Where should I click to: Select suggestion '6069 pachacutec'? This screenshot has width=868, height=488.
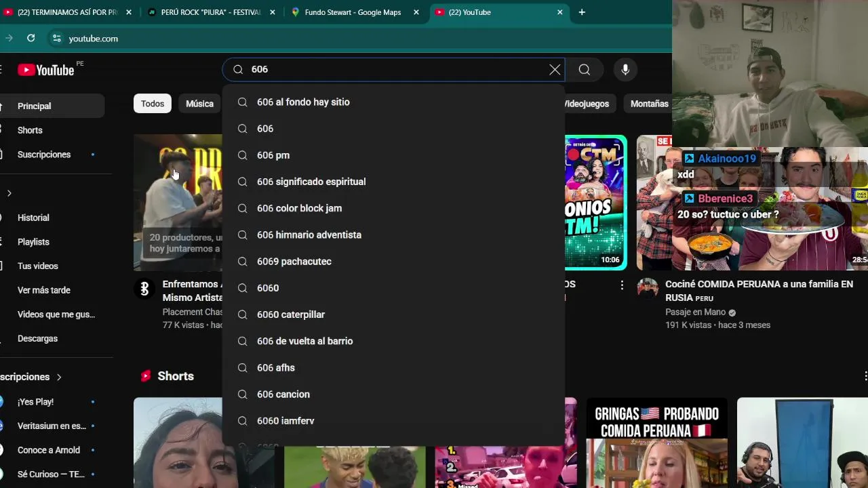(x=393, y=261)
